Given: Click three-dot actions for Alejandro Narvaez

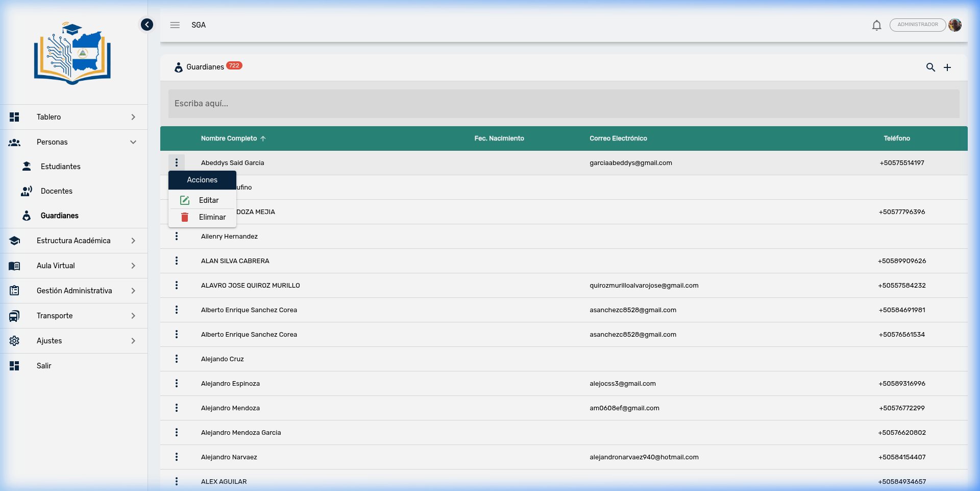Looking at the screenshot, I should tap(177, 457).
